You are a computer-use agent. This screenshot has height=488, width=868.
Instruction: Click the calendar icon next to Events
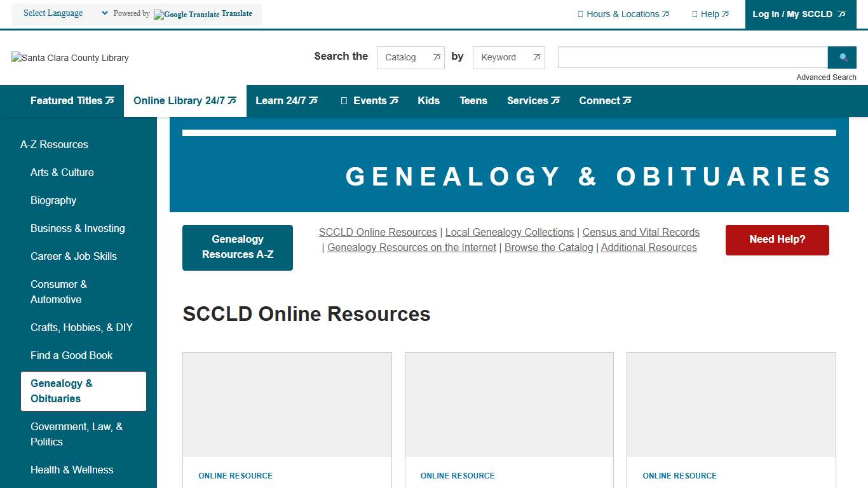click(x=344, y=100)
